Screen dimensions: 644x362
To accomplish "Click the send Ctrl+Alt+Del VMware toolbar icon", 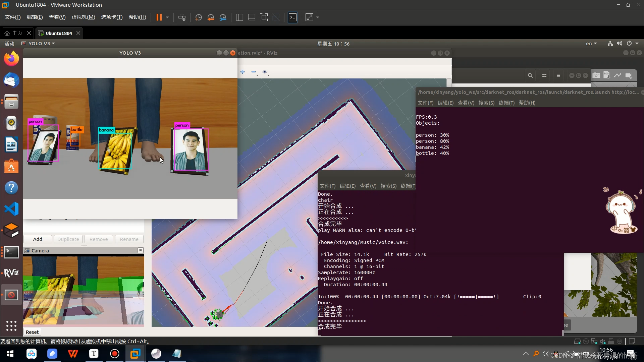I will [x=182, y=17].
